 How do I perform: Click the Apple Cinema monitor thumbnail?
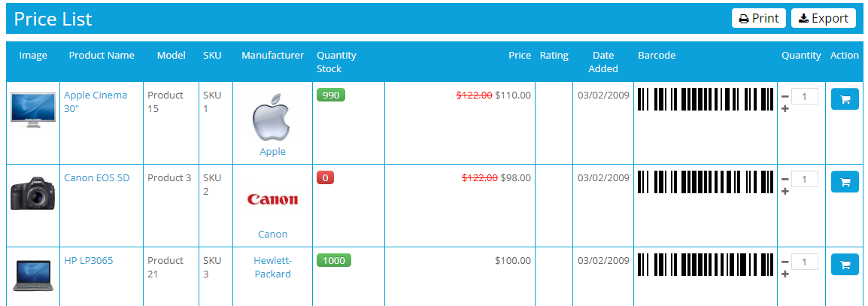click(x=32, y=110)
